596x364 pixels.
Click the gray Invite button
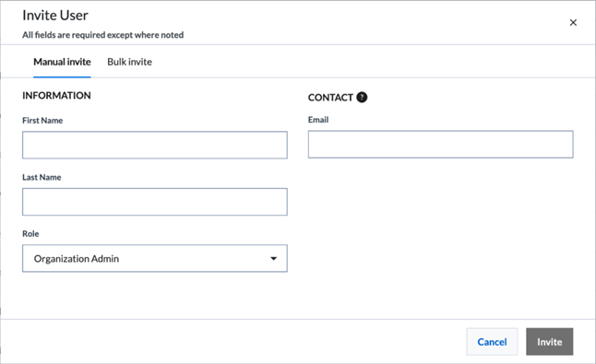click(549, 342)
